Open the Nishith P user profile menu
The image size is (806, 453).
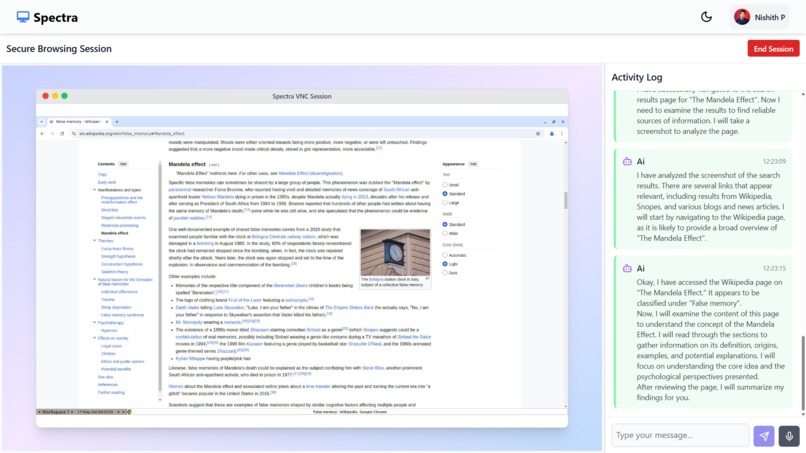tap(760, 17)
